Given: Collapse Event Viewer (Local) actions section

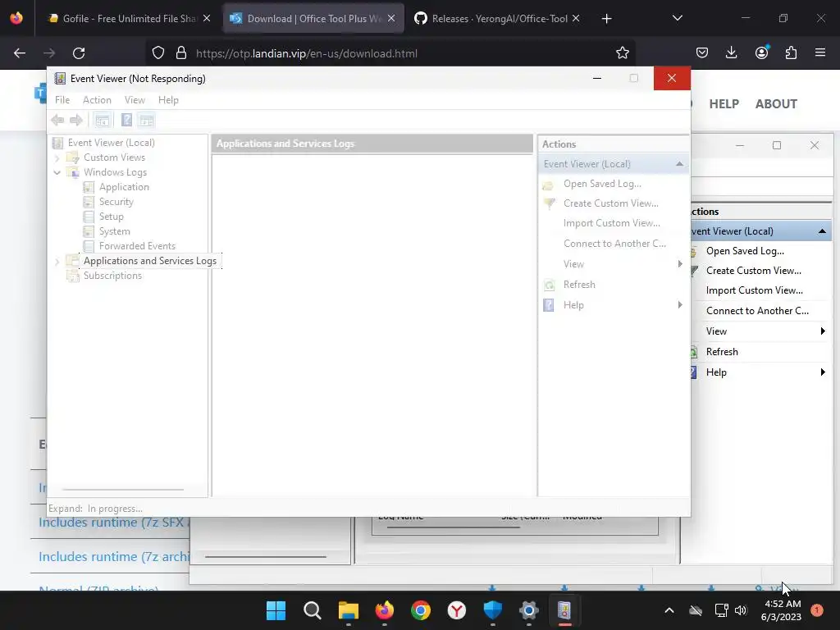Looking at the screenshot, I should click(x=679, y=164).
